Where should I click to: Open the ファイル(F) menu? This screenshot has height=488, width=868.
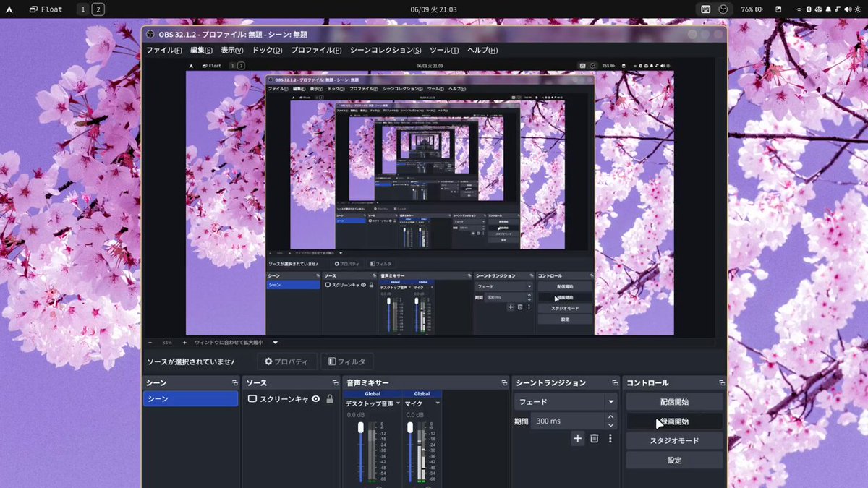point(163,51)
